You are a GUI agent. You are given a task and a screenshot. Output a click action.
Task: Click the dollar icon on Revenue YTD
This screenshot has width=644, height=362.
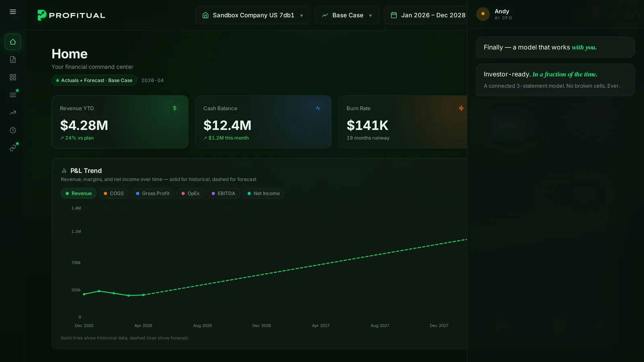[175, 108]
